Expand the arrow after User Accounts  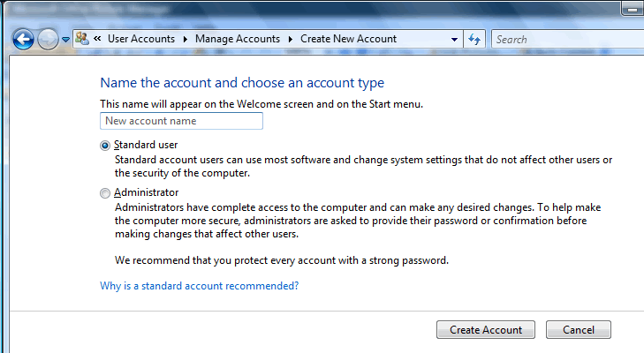point(186,39)
